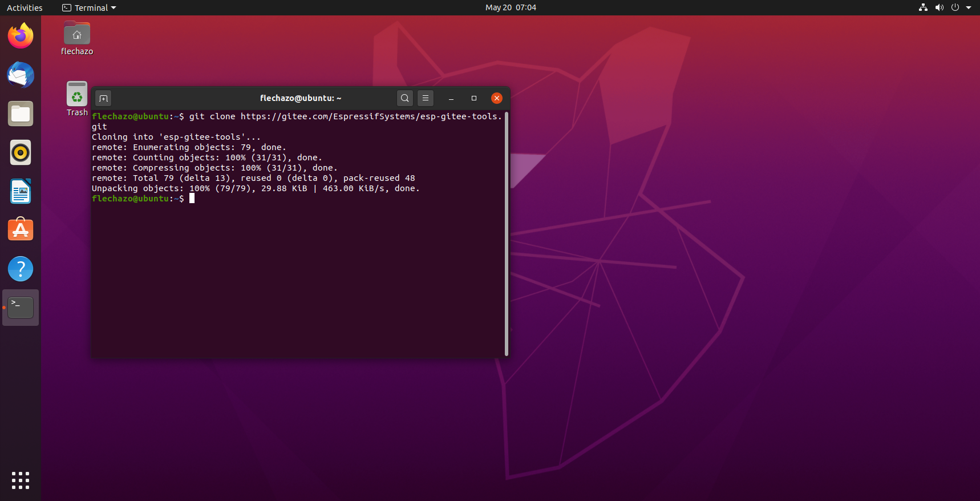980x501 pixels.
Task: Select the Terminal icon in dock
Action: (x=21, y=308)
